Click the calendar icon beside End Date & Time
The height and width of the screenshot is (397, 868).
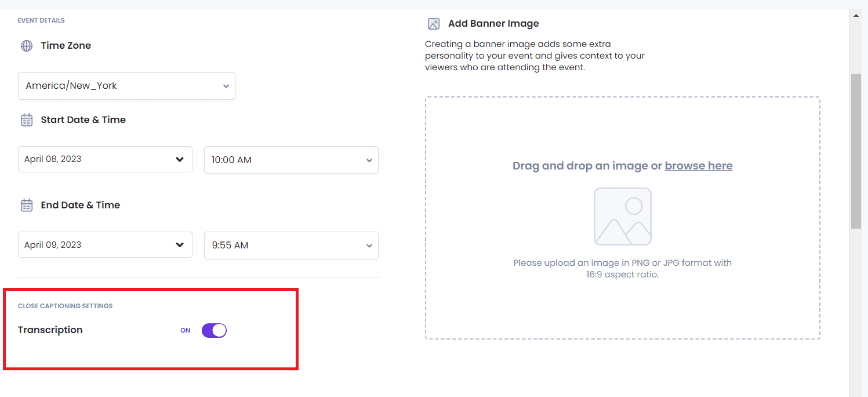coord(27,205)
